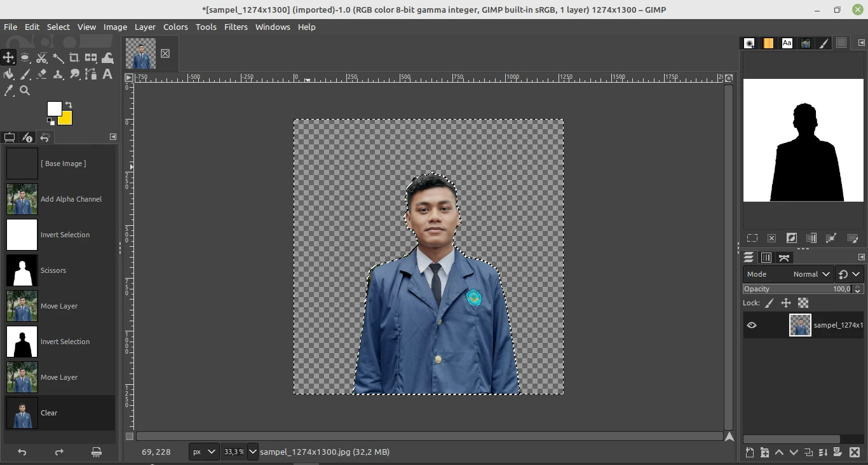Merge down the layer icon

coord(823,452)
